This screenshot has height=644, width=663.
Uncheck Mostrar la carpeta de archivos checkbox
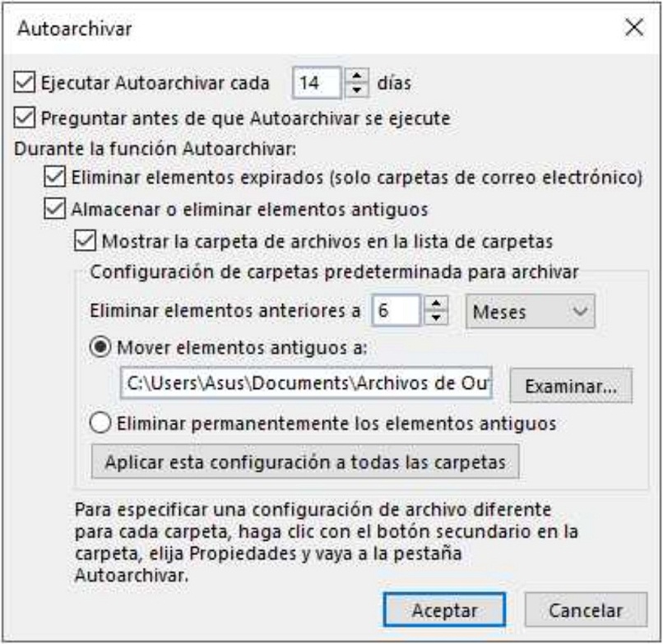(x=85, y=241)
